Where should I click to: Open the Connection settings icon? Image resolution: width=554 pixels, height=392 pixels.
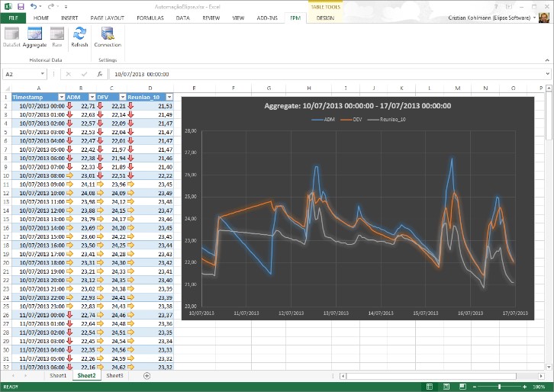pyautogui.click(x=108, y=37)
